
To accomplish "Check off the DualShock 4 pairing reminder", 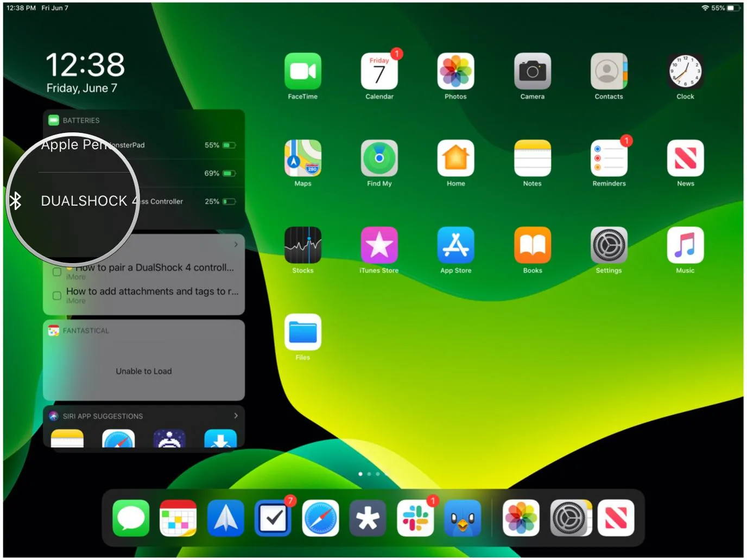I will 56,271.
